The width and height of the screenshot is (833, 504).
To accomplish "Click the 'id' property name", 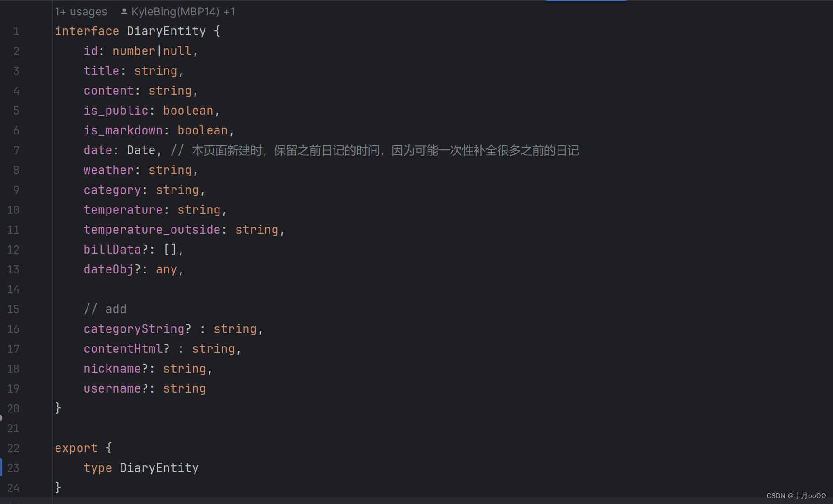I will click(91, 51).
